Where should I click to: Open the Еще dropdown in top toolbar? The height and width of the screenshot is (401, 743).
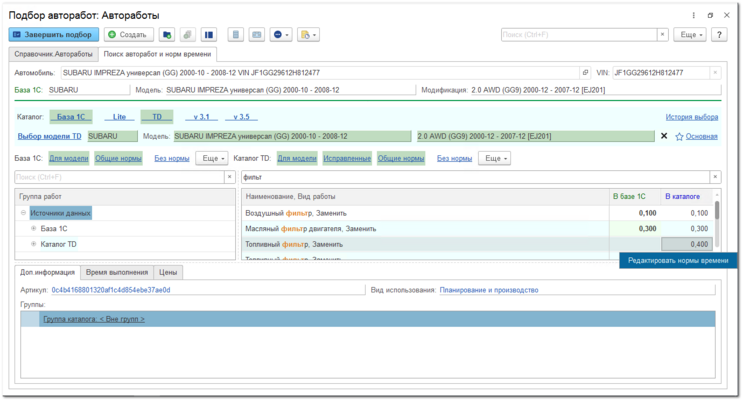[690, 35]
